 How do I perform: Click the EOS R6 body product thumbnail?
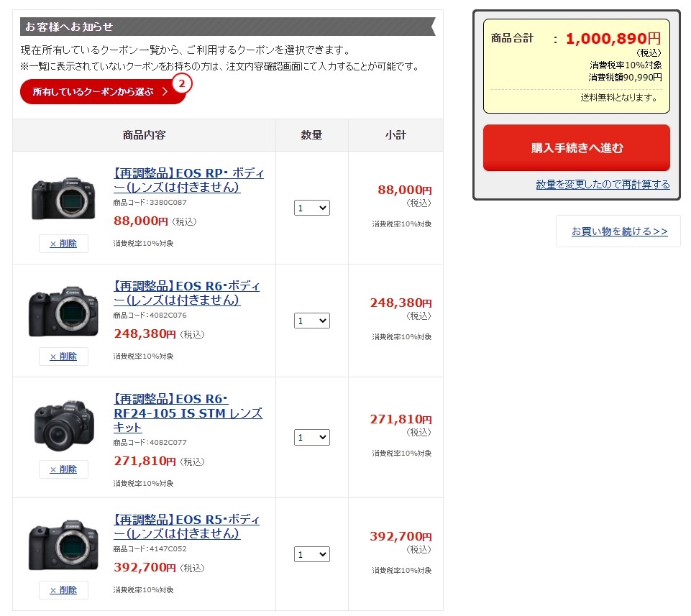tap(63, 311)
